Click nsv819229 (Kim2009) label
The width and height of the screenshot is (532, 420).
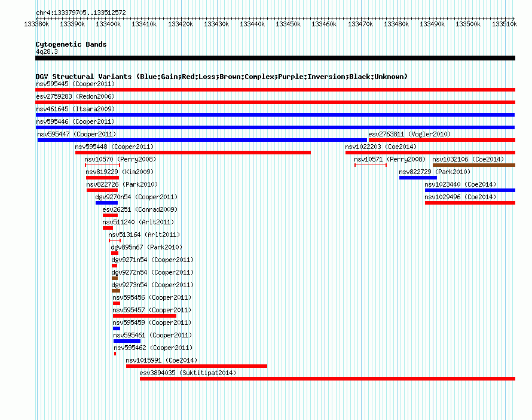[x=120, y=172]
